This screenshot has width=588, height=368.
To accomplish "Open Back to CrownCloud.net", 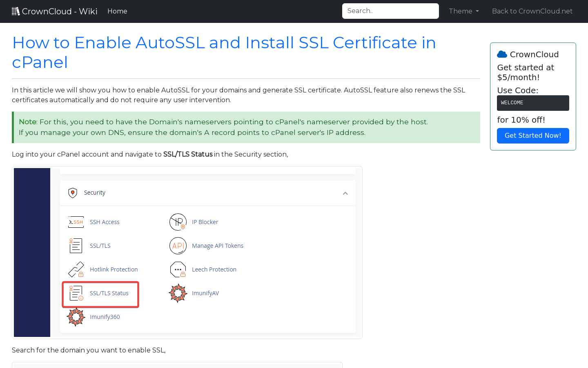I will pos(532,11).
